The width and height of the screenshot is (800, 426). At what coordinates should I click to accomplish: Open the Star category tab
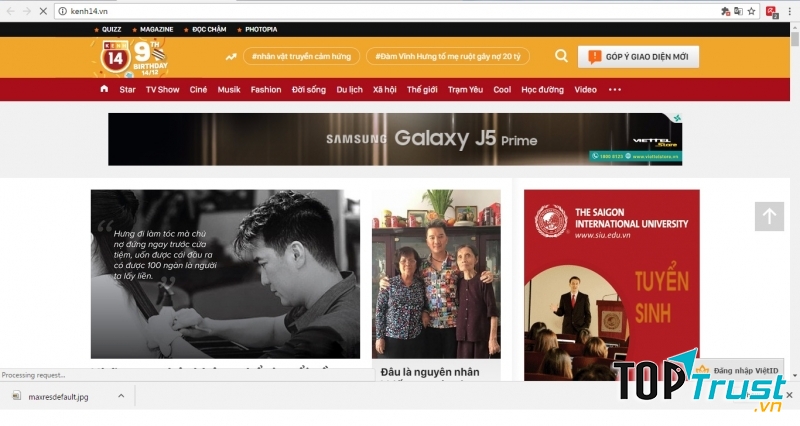(x=127, y=90)
